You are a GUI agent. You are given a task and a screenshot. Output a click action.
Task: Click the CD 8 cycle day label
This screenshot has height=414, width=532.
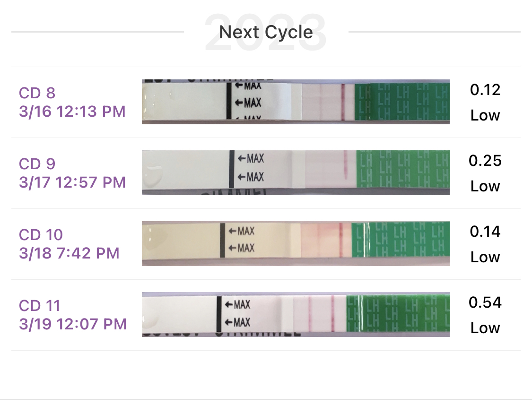click(x=37, y=93)
